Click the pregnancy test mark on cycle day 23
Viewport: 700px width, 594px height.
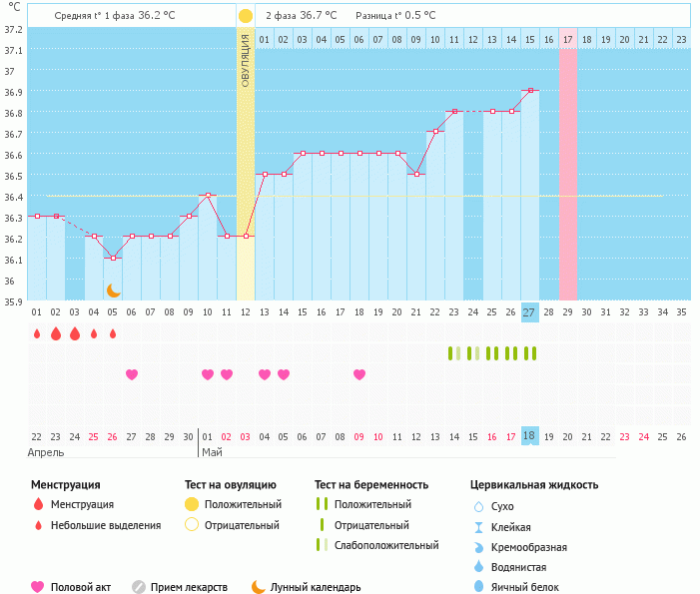[x=454, y=353]
